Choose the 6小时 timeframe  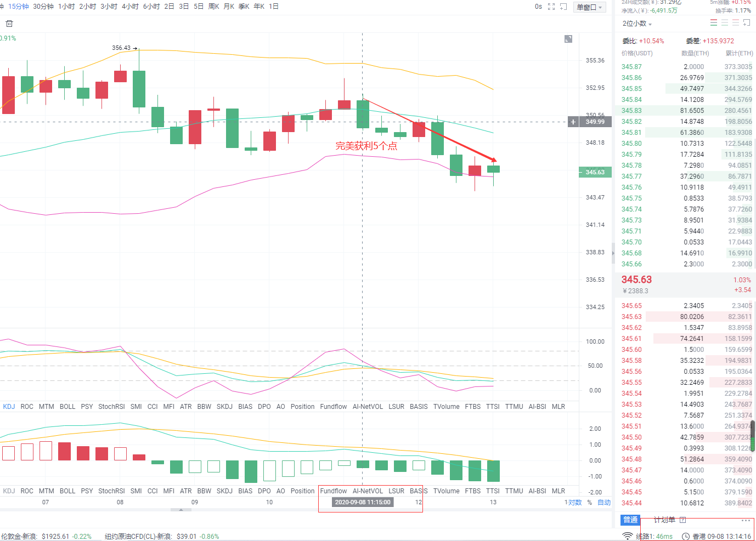[151, 7]
